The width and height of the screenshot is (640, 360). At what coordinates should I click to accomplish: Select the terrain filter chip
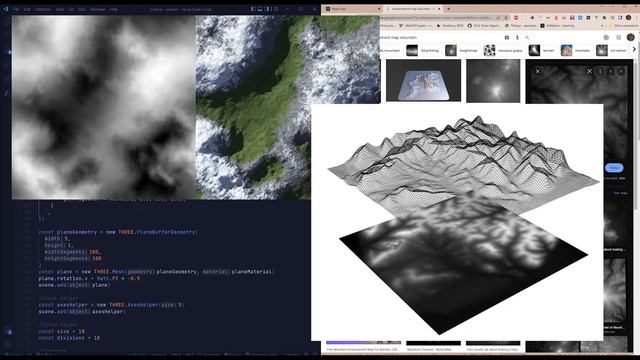(x=542, y=50)
